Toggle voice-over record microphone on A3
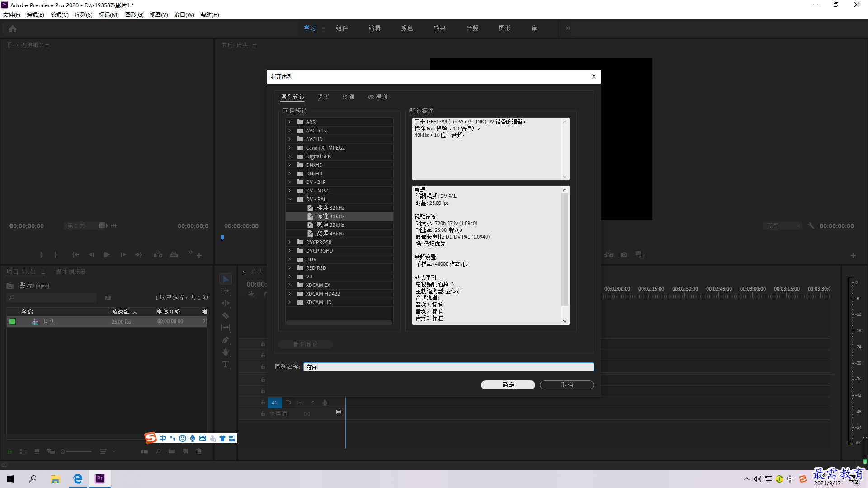The image size is (868, 488). [325, 403]
